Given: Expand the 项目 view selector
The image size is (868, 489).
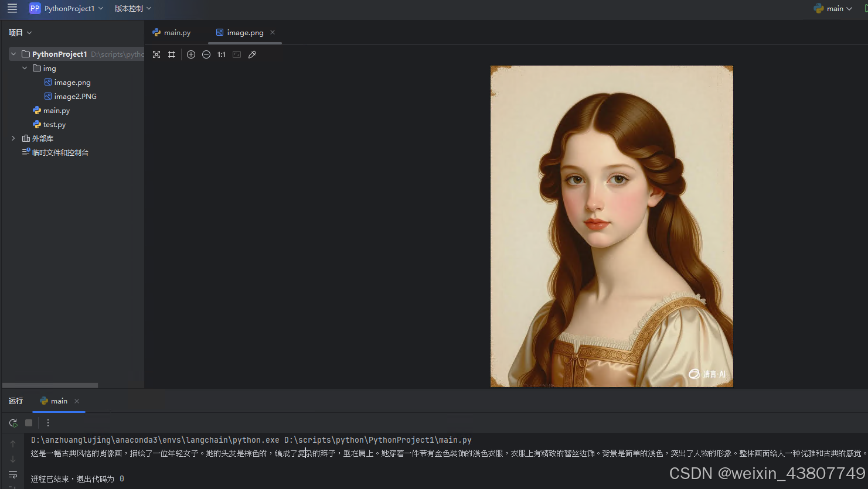Looking at the screenshot, I should pyautogui.click(x=21, y=33).
